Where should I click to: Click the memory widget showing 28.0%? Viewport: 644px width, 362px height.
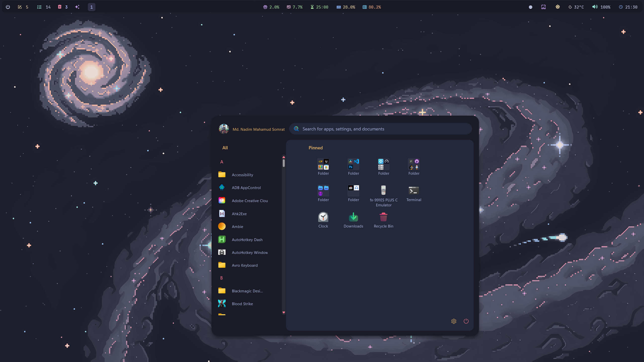[346, 7]
